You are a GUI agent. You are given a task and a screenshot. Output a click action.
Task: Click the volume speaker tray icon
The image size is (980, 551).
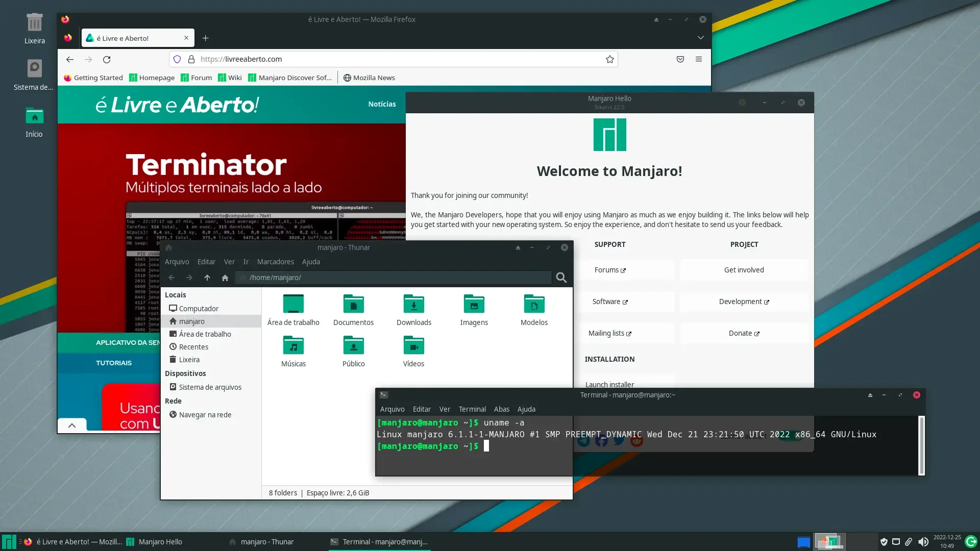click(923, 542)
